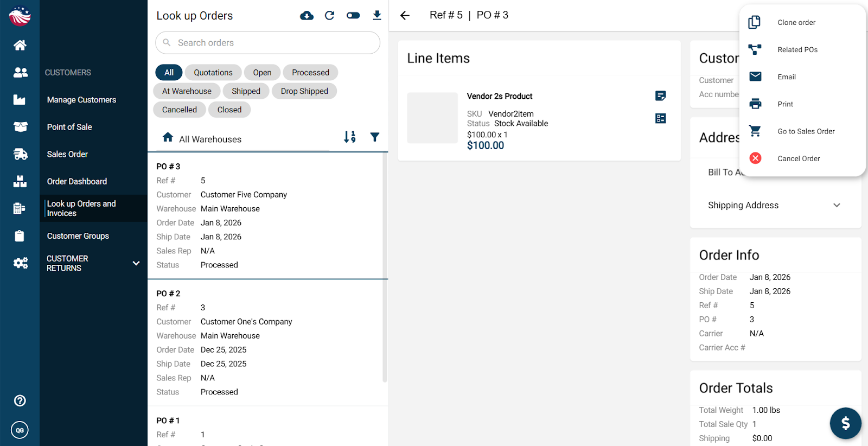Click the cloud download icon
The image size is (868, 446).
[307, 15]
